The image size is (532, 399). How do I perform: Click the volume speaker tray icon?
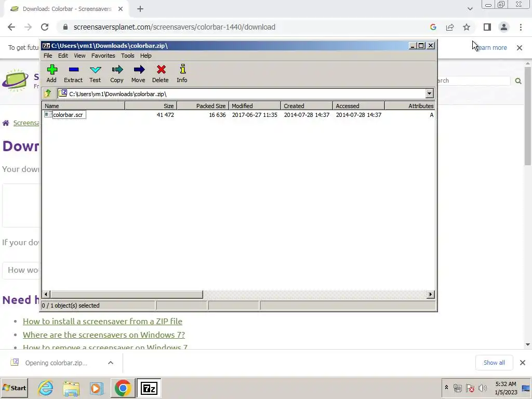pos(483,388)
